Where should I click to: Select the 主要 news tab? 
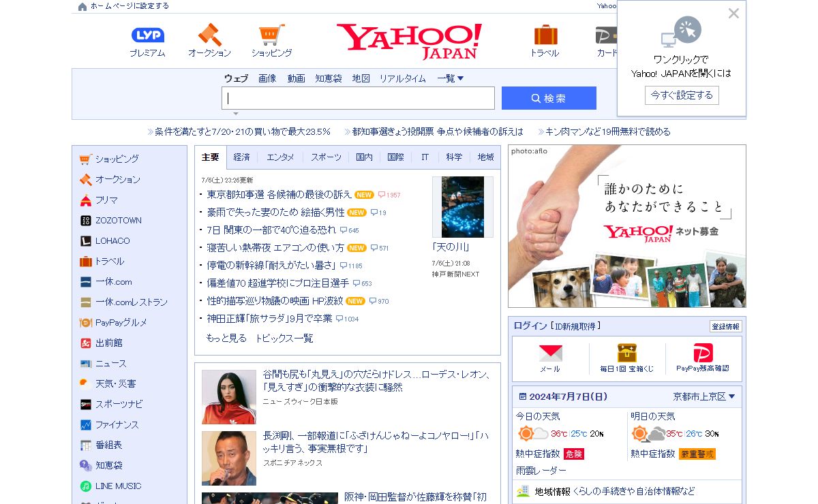pos(210,157)
